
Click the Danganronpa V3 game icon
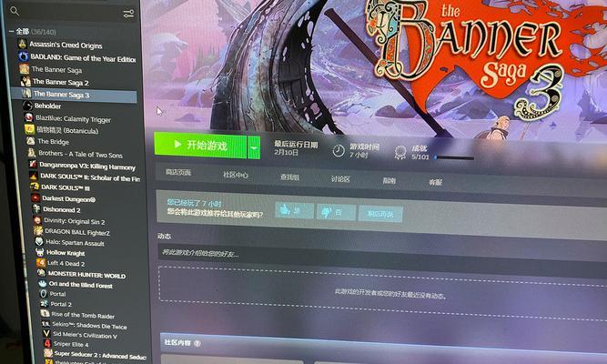[33, 164]
